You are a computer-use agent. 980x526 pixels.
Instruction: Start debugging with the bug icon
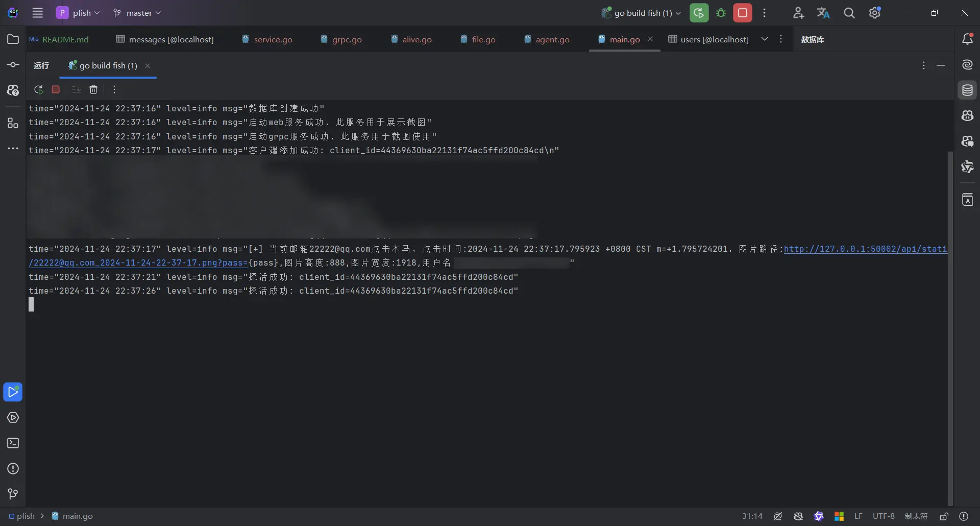[721, 13]
